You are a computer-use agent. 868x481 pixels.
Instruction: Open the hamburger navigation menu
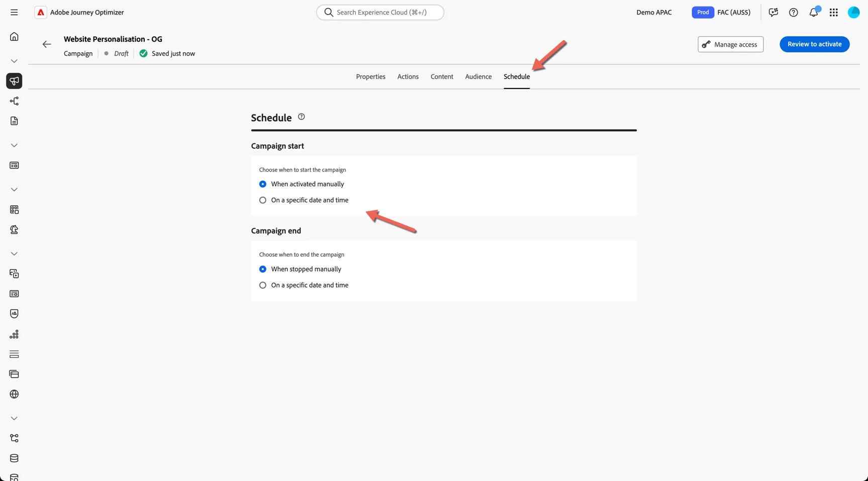pyautogui.click(x=14, y=12)
